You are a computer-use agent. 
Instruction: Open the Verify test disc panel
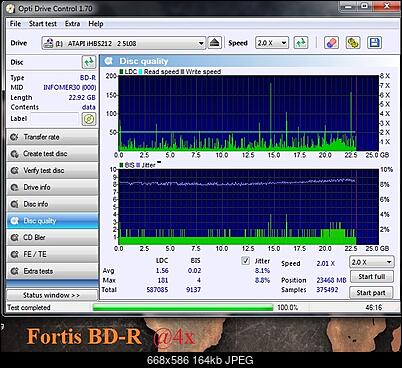(x=52, y=171)
